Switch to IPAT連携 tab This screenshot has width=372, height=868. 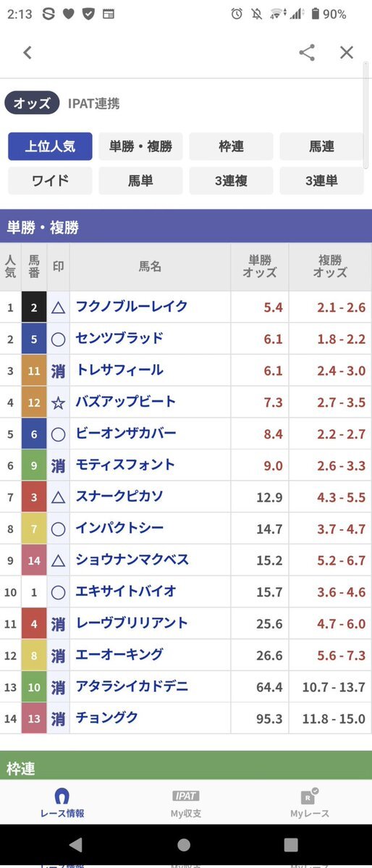tap(93, 103)
